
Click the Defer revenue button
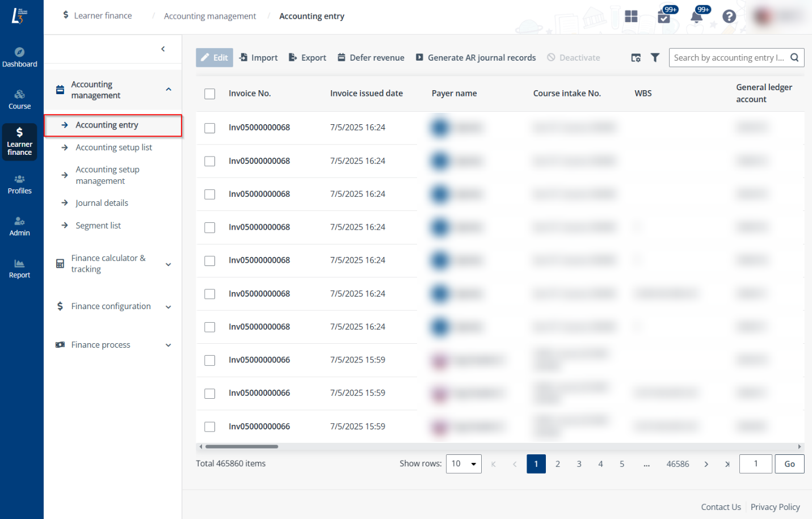[371, 57]
